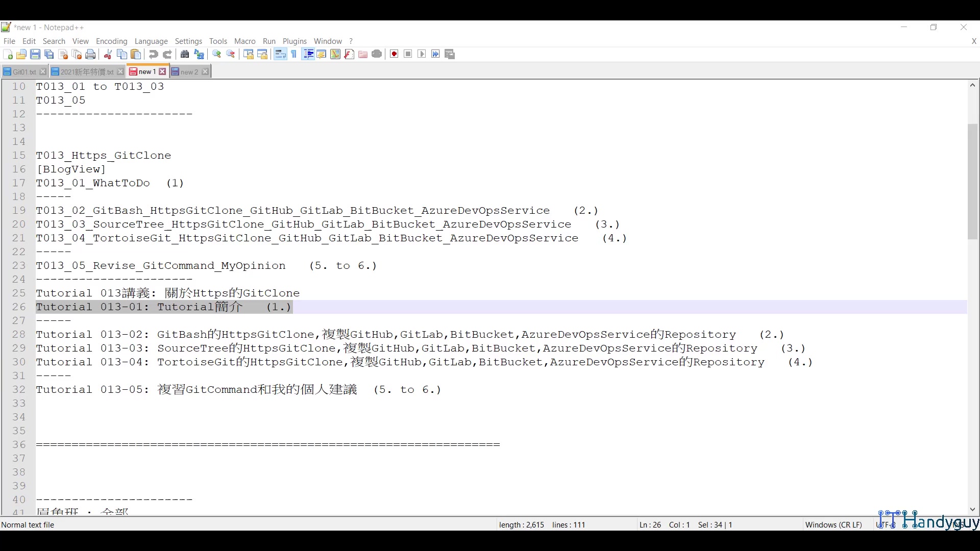The height and width of the screenshot is (551, 980).
Task: Open the Encoding menu
Action: (111, 41)
